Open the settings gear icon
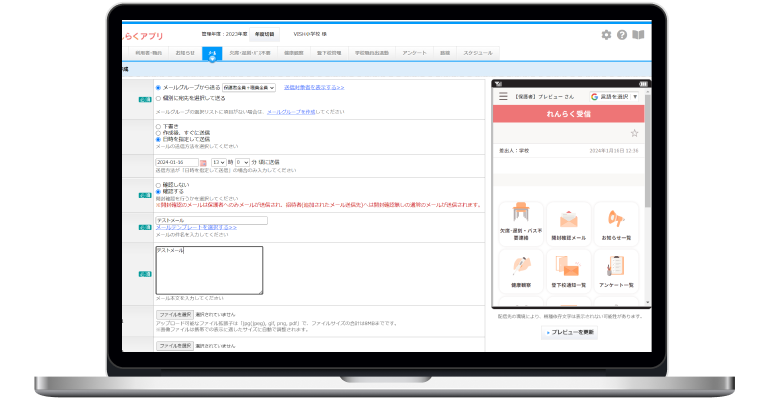The image size is (760, 406). click(x=606, y=35)
